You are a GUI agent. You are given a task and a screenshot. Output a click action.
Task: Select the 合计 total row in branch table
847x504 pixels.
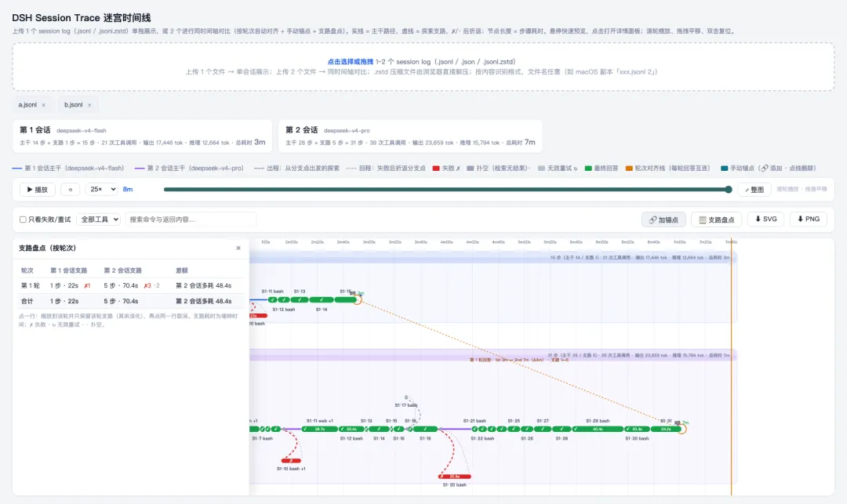tap(131, 301)
